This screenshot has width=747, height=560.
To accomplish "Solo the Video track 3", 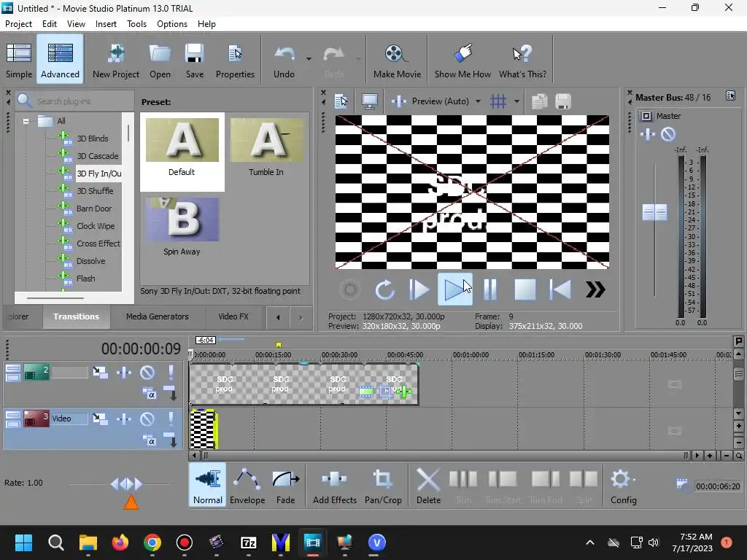I will pos(171,419).
